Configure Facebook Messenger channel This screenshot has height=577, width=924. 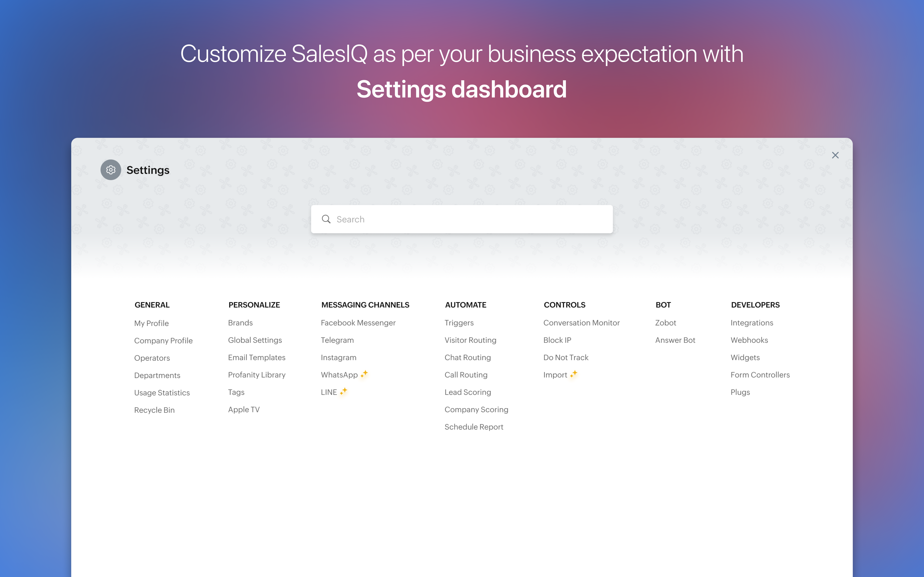click(x=358, y=322)
